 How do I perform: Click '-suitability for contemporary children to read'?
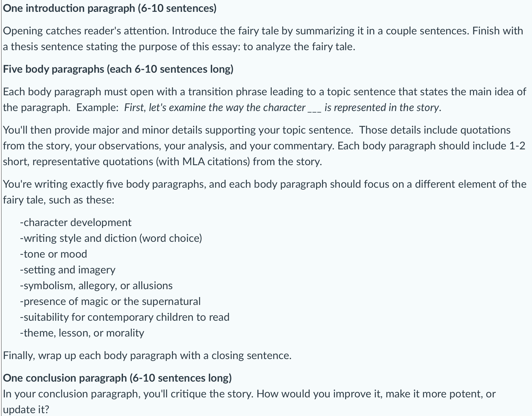(124, 317)
